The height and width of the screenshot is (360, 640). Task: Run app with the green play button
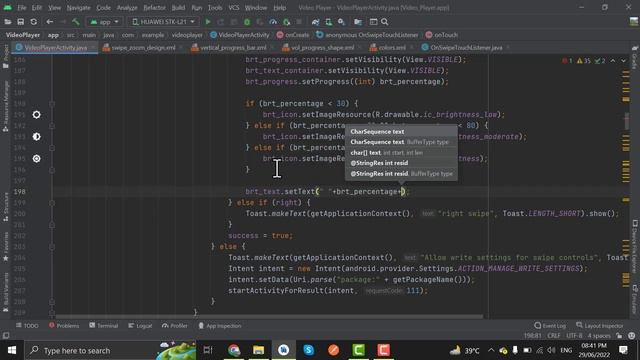pos(208,22)
